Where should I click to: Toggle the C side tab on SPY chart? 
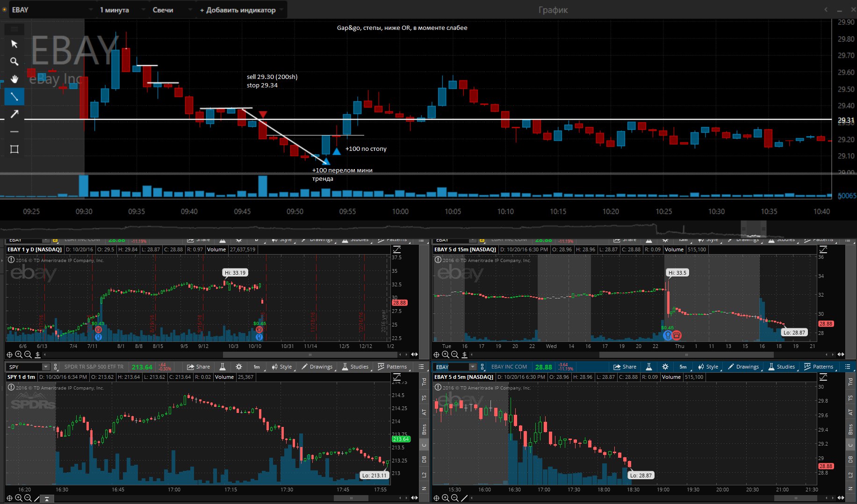coord(424,445)
